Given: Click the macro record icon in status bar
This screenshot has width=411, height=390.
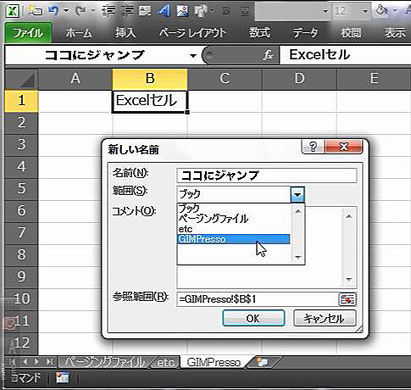Looking at the screenshot, I should (x=62, y=378).
